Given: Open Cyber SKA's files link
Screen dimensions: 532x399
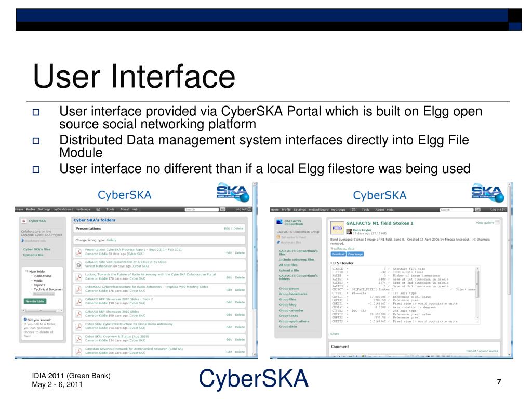Looking at the screenshot, I should (37, 249).
